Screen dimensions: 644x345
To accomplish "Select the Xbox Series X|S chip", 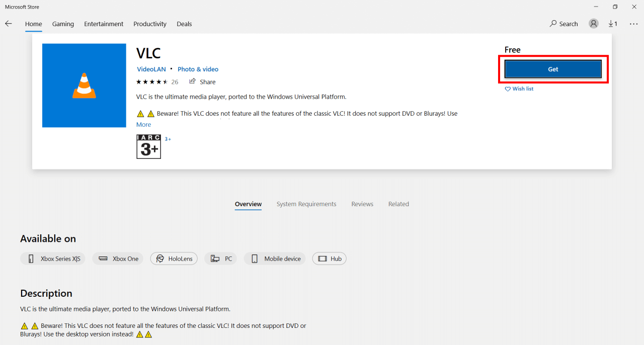I will pos(53,258).
